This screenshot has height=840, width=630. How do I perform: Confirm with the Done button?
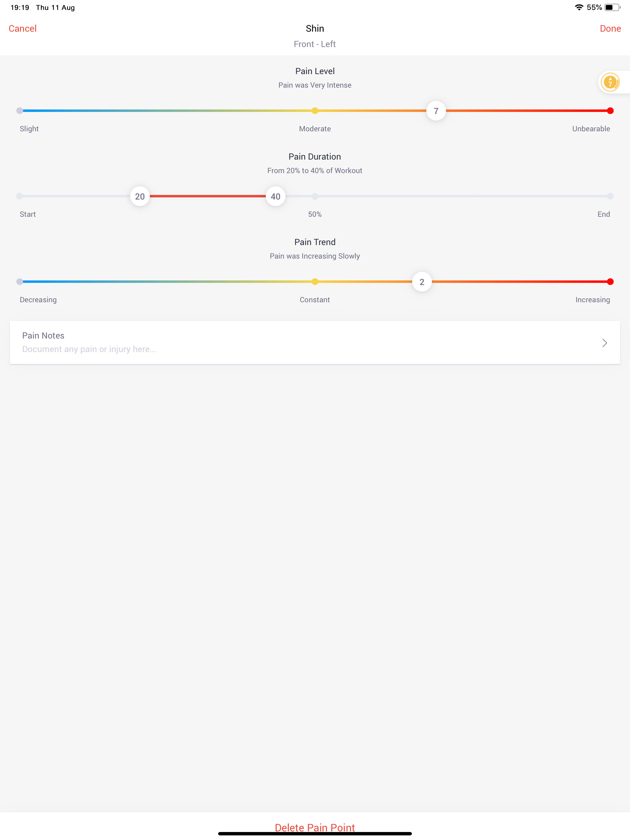(x=610, y=28)
